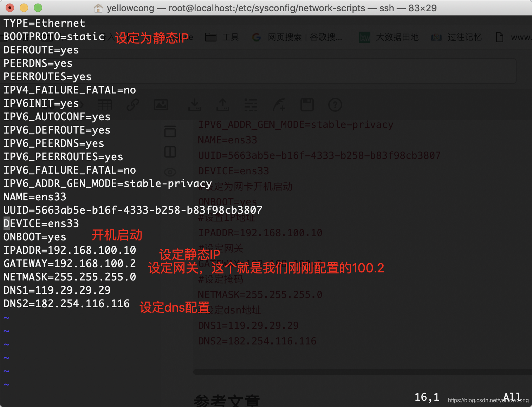The height and width of the screenshot is (407, 532).
Task: Click the GATEWAY=192.168.100.2 line in terminal
Action: [x=70, y=264]
